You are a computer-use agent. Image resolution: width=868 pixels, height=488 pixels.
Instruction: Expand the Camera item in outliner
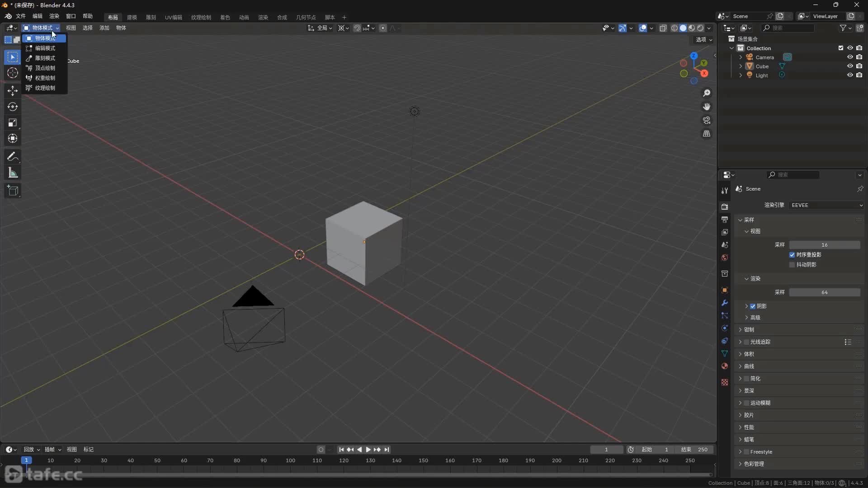pyautogui.click(x=741, y=57)
